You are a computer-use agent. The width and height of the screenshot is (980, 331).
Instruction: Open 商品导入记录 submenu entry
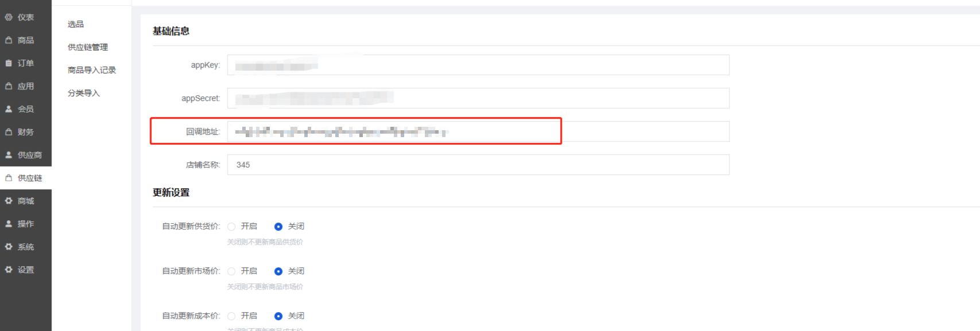92,70
